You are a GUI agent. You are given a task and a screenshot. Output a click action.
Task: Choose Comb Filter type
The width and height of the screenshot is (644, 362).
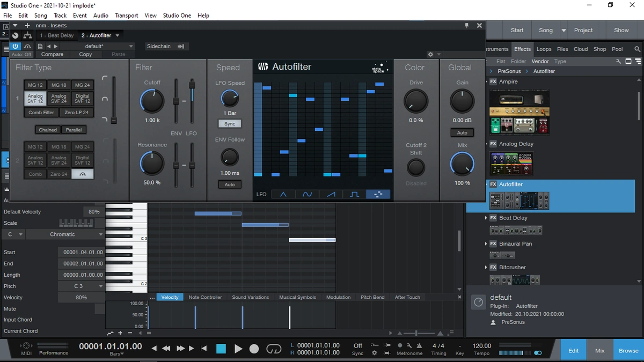(41, 113)
